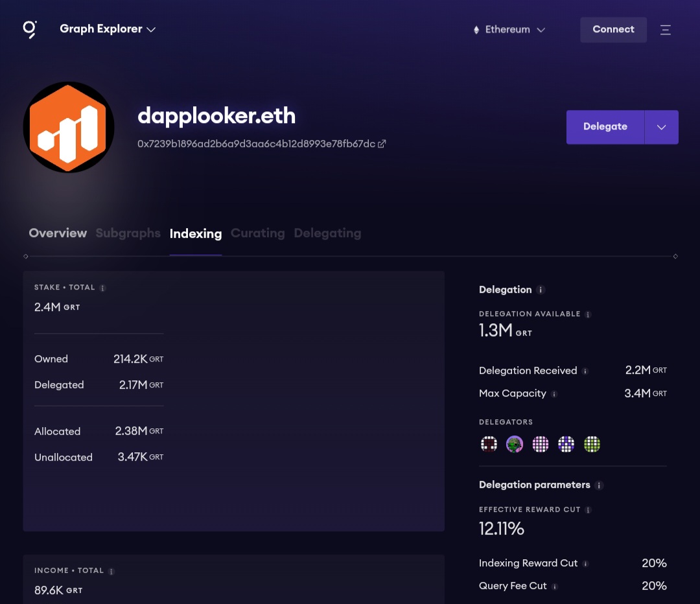Click the Indexing Reward Cut 20% value
Image resolution: width=700 pixels, height=604 pixels.
[654, 563]
